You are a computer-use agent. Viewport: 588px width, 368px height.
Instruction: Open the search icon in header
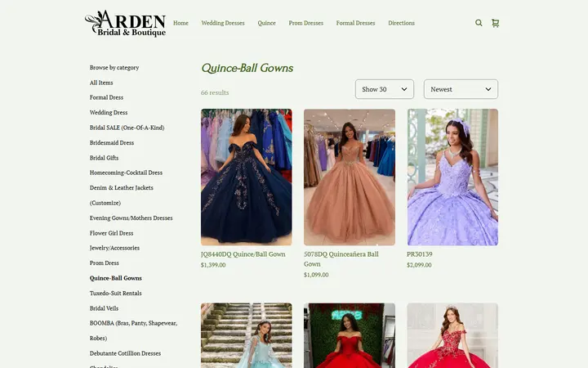point(479,23)
